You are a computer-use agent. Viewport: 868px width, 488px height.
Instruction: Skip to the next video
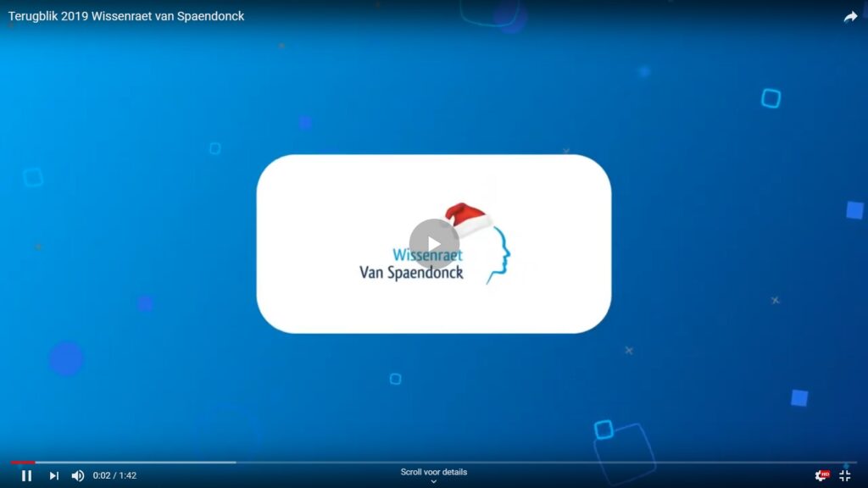point(53,475)
